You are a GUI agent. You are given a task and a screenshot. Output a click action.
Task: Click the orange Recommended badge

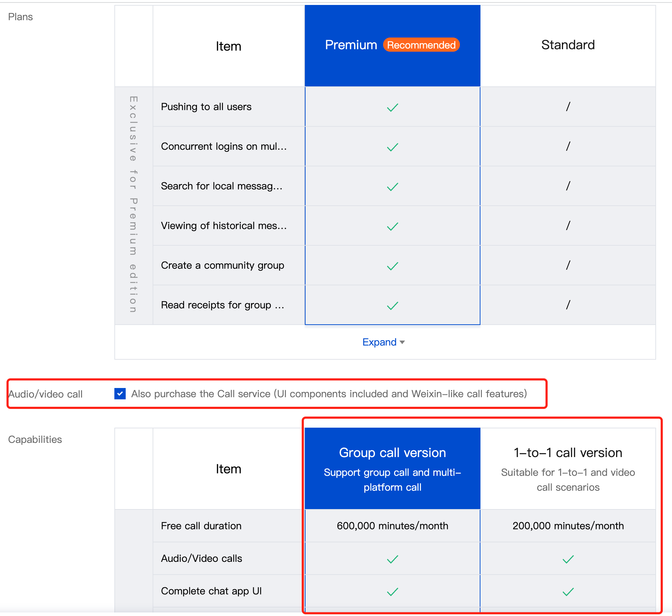pyautogui.click(x=421, y=45)
